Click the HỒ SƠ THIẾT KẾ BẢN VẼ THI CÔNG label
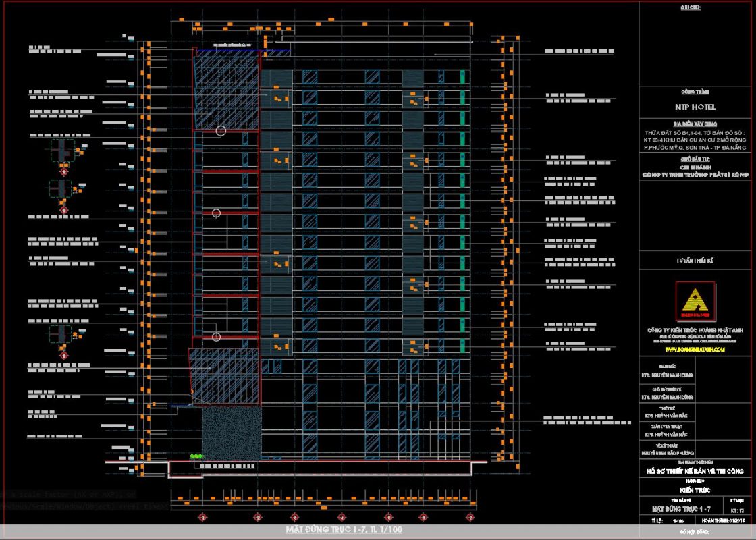 (x=696, y=470)
